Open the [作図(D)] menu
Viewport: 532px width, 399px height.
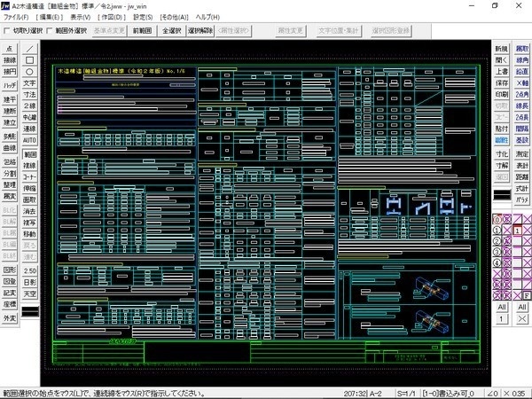click(x=112, y=17)
